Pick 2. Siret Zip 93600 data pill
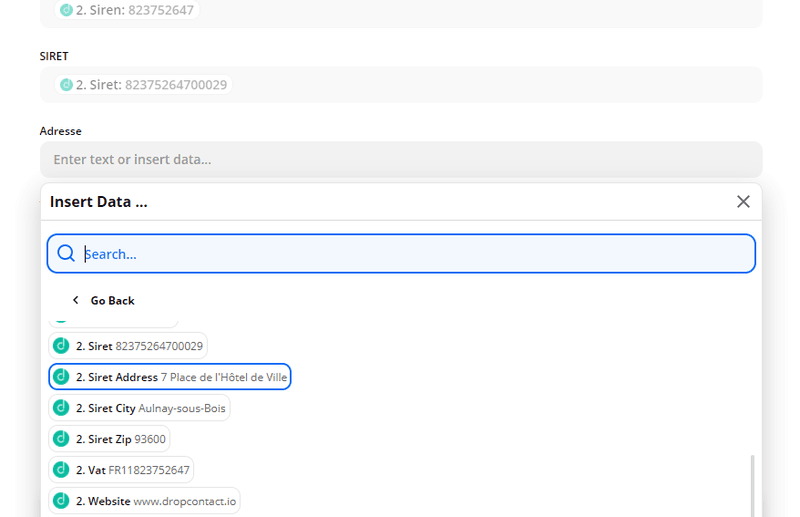The image size is (800, 517). point(109,439)
